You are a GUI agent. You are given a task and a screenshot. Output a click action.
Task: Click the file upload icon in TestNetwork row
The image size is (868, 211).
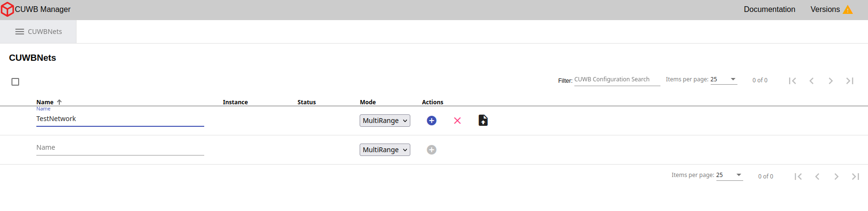tap(483, 121)
